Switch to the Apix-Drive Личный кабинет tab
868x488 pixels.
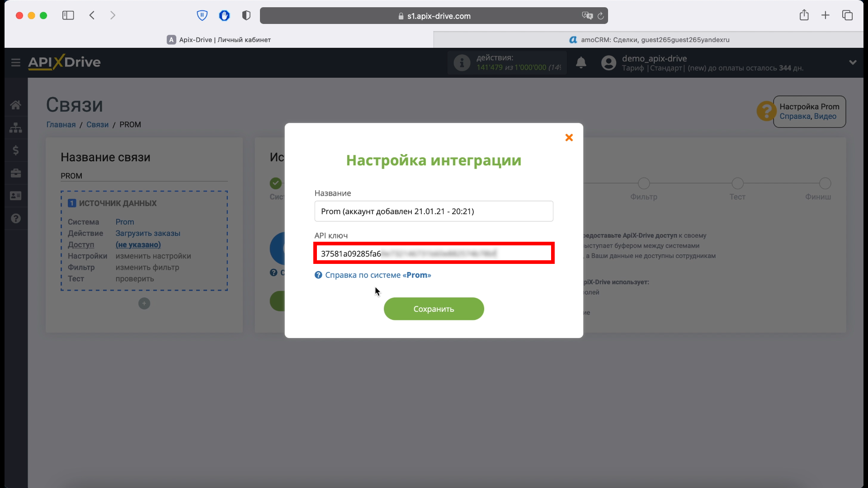point(219,40)
